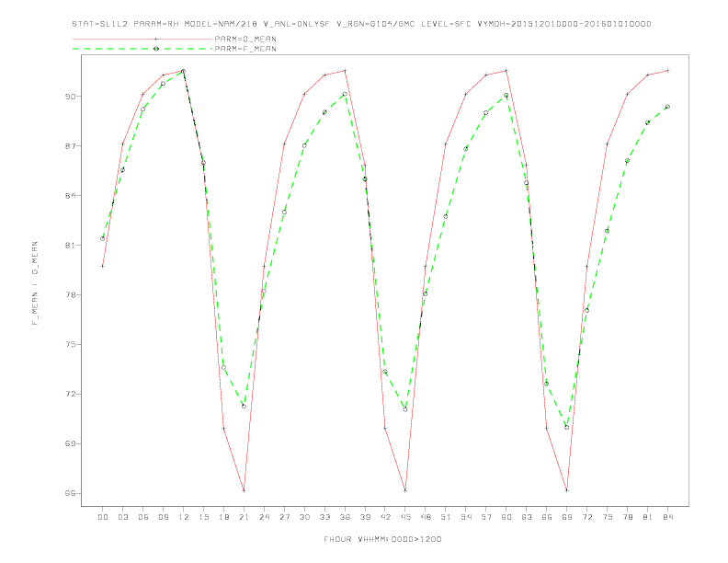Click the x-axis tick label 03
Image resolution: width=728 pixels, height=563 pixels.
122,517
